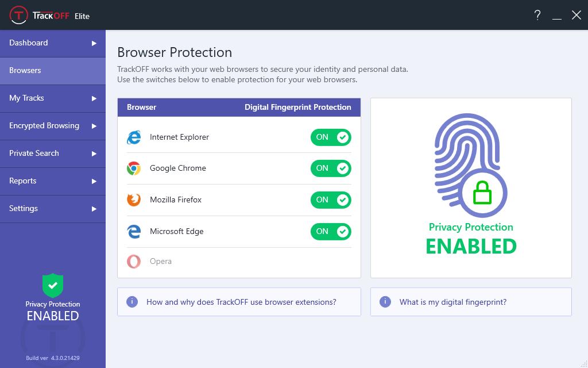Expand the Dashboard menu arrow
The height and width of the screenshot is (368, 588).
point(94,43)
